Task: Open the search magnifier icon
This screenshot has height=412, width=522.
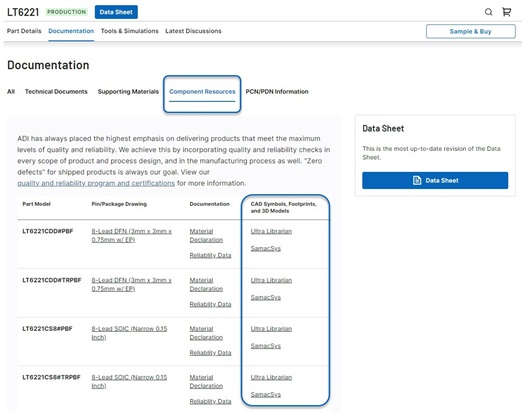Action: tap(488, 12)
